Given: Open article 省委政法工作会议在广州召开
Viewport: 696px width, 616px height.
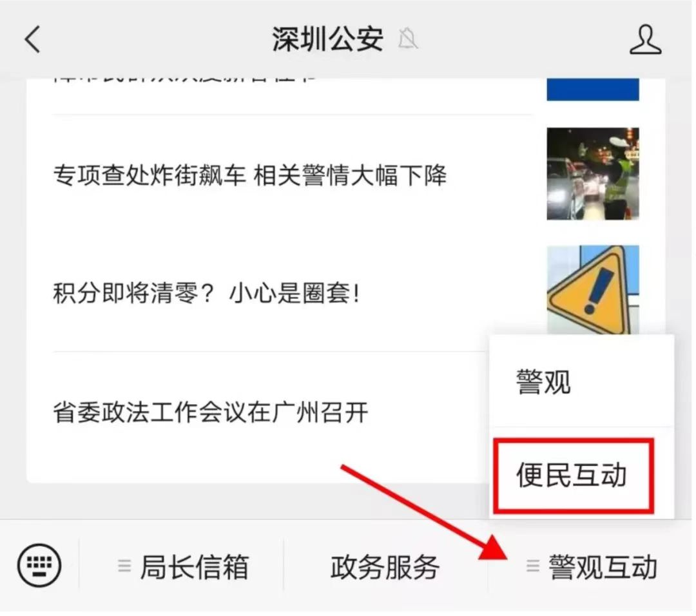Looking at the screenshot, I should 210,412.
